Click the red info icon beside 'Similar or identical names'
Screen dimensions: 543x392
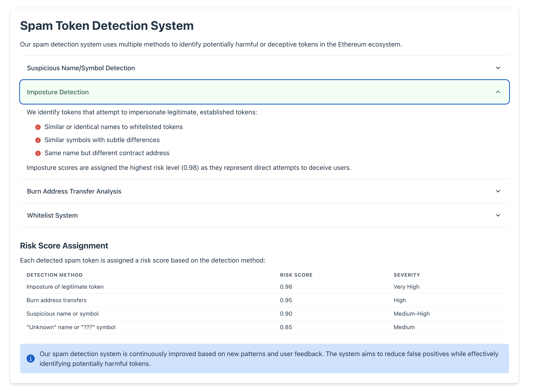point(38,127)
